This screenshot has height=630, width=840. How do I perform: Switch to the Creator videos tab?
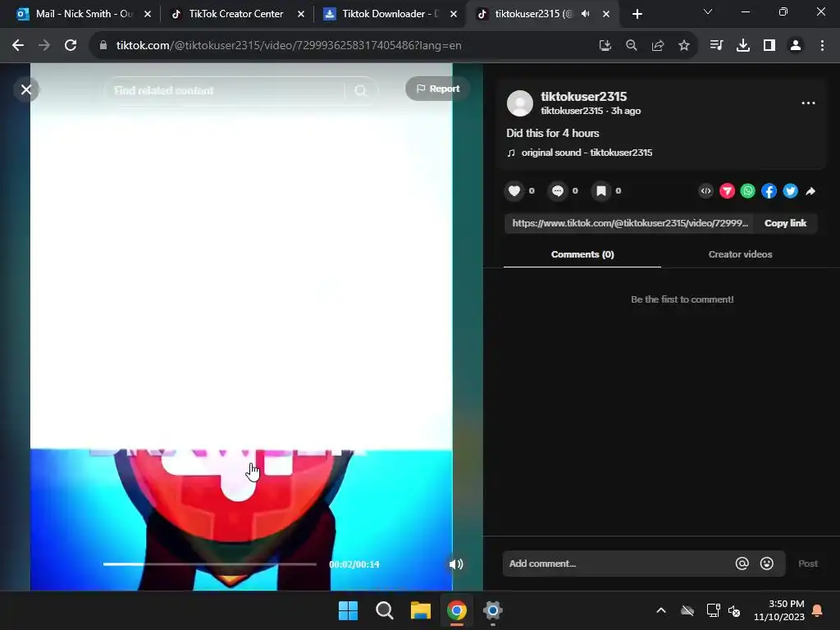(x=740, y=254)
